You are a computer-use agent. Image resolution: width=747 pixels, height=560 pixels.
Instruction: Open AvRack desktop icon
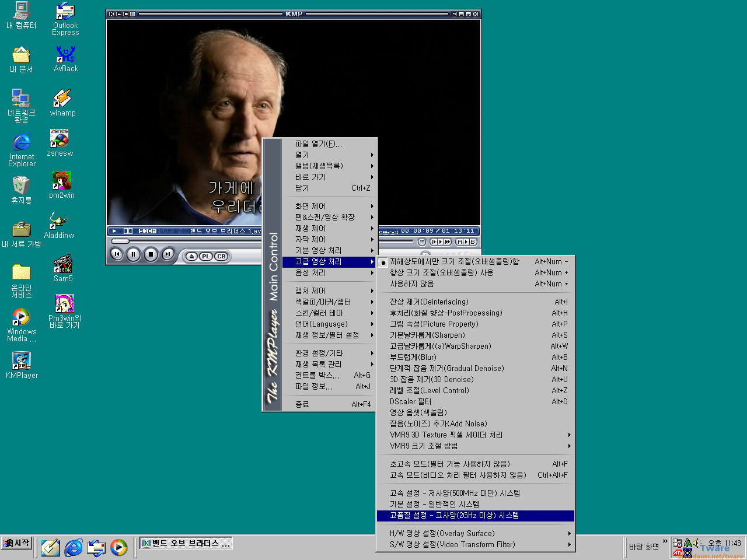coord(66,59)
